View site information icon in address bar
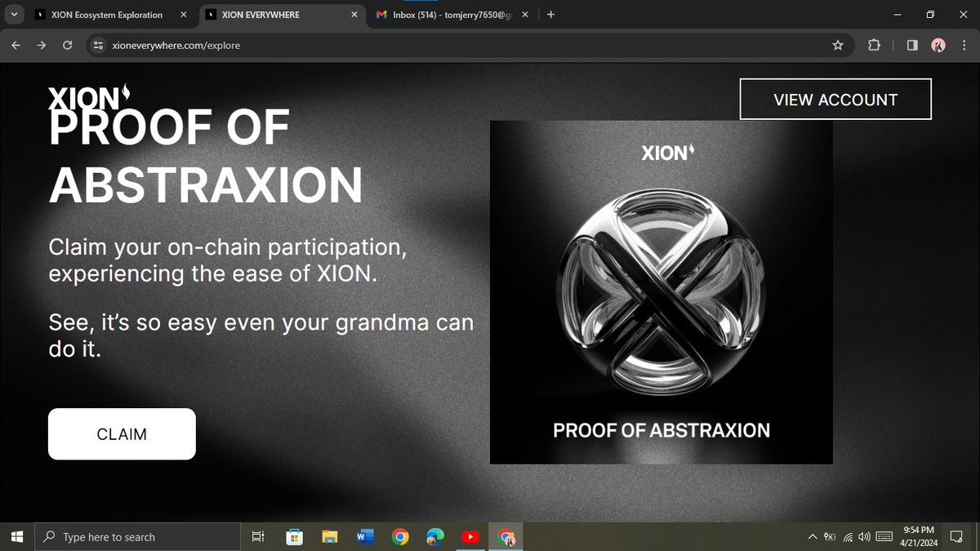The height and width of the screenshot is (551, 980). [x=97, y=46]
